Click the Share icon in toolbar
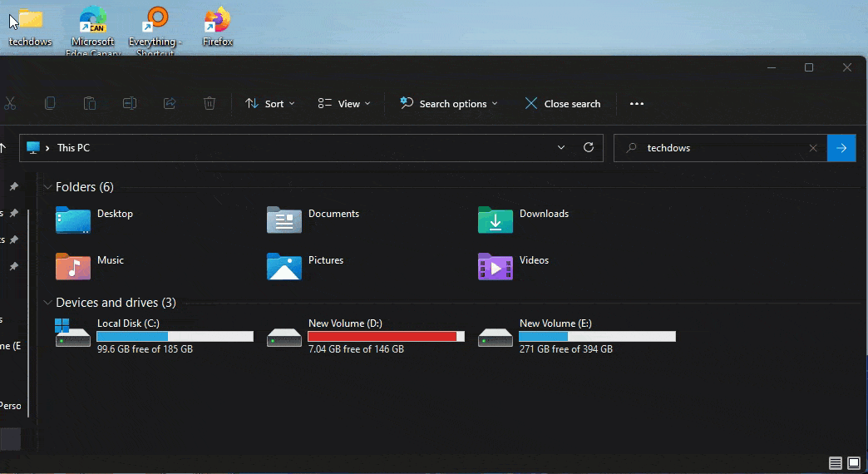 tap(170, 103)
